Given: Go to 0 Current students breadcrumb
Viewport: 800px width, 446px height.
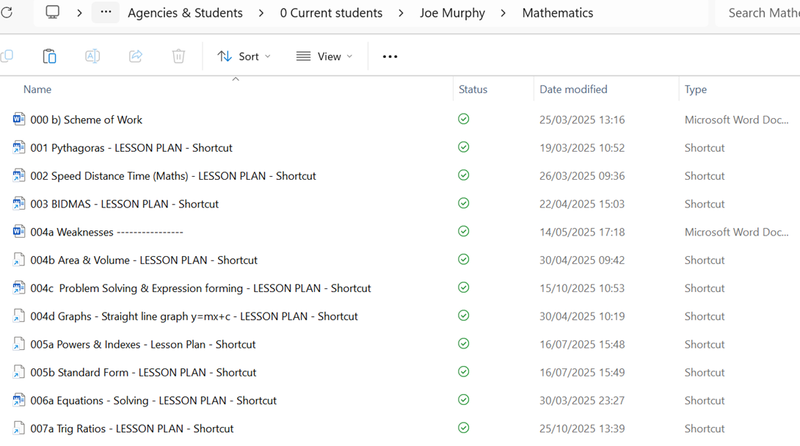Looking at the screenshot, I should [331, 13].
